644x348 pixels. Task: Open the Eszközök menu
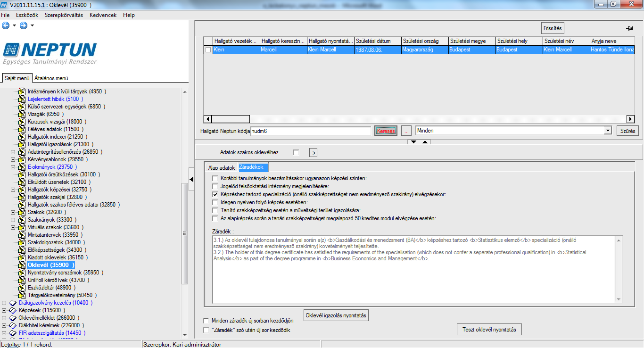(27, 15)
